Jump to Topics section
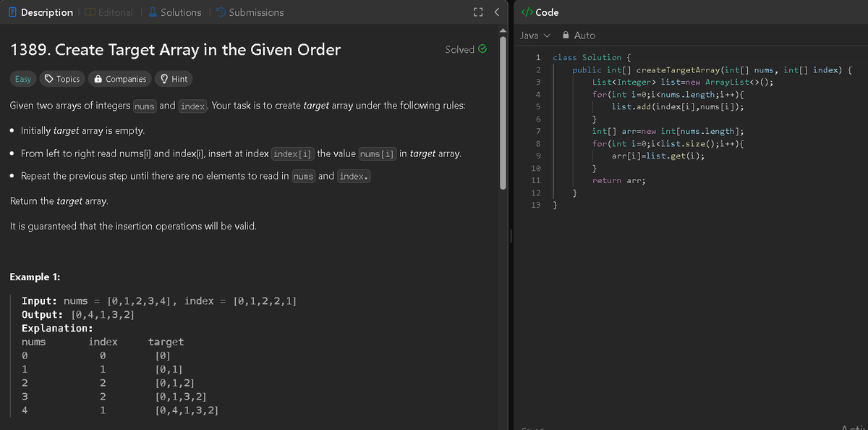 click(x=61, y=79)
